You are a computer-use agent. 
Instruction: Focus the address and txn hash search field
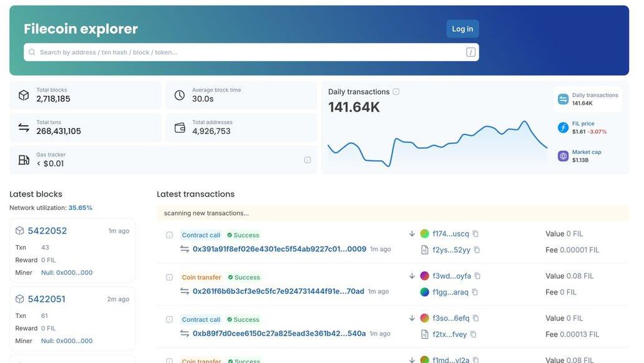point(250,52)
